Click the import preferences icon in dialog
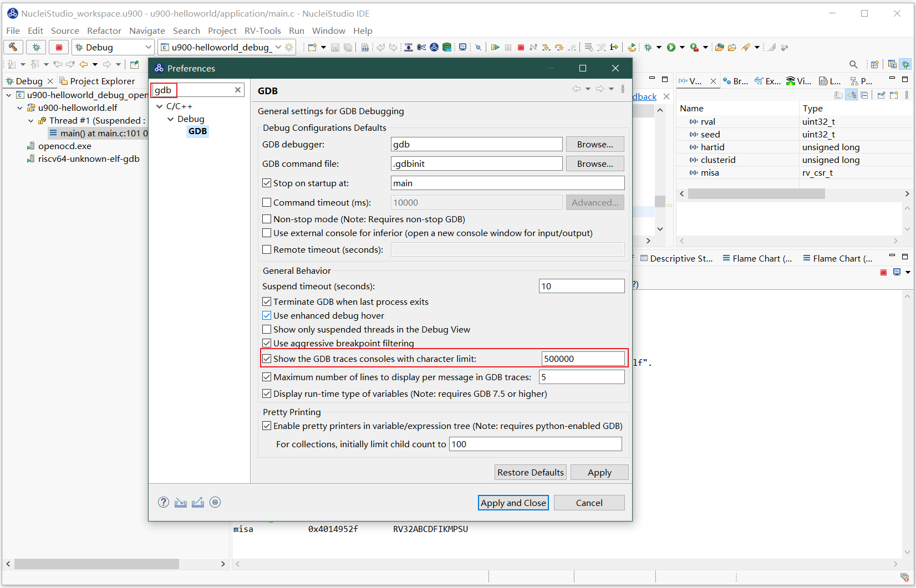 181,502
